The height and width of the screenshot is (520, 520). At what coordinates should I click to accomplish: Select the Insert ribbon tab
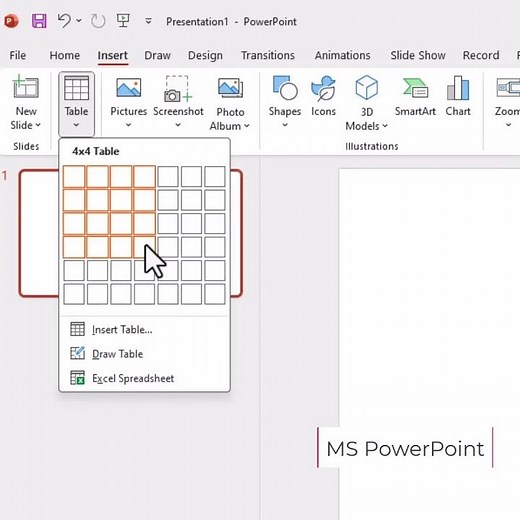113,55
